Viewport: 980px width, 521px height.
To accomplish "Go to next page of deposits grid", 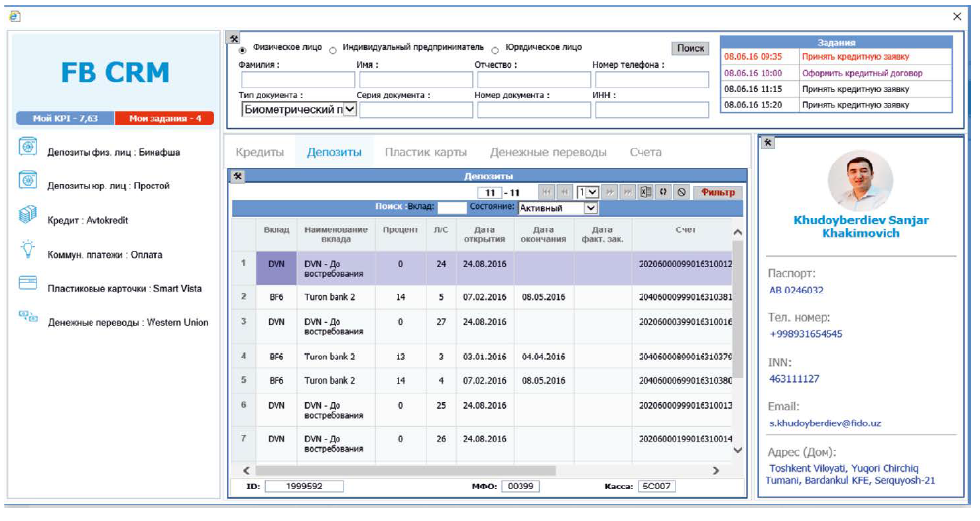I will point(609,193).
